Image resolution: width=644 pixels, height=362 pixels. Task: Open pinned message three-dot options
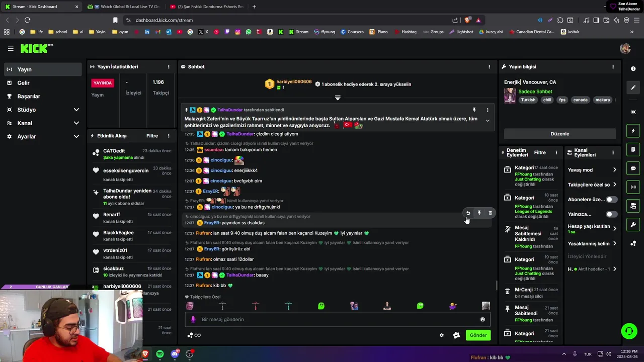(x=487, y=110)
